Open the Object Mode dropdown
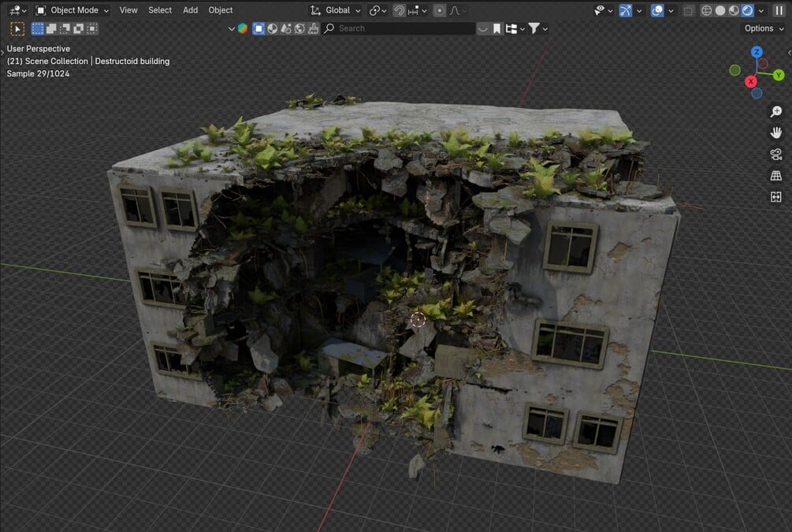 point(72,10)
